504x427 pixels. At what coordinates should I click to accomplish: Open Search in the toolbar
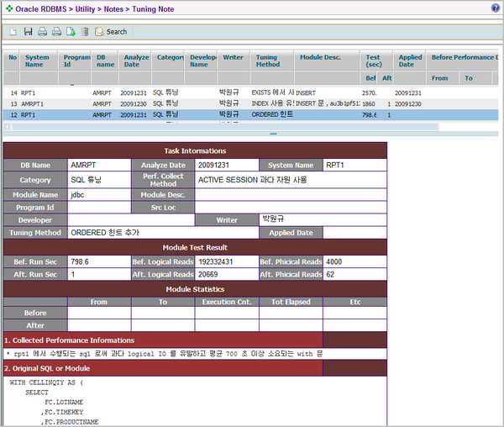[111, 31]
